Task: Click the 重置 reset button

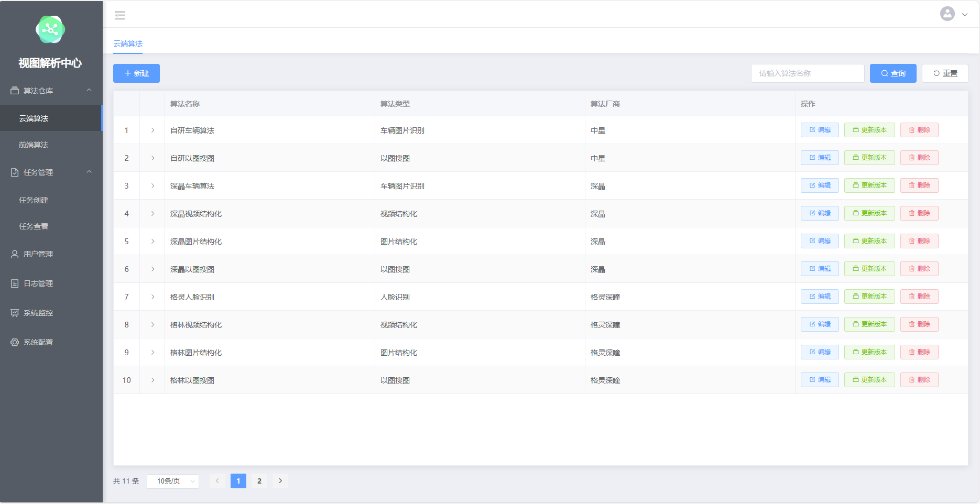Action: click(944, 73)
